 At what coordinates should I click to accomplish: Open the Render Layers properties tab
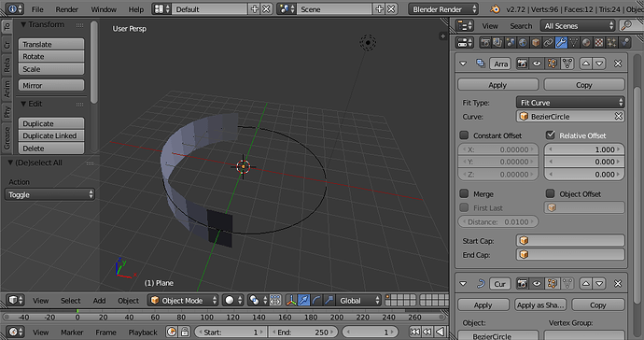tap(497, 42)
